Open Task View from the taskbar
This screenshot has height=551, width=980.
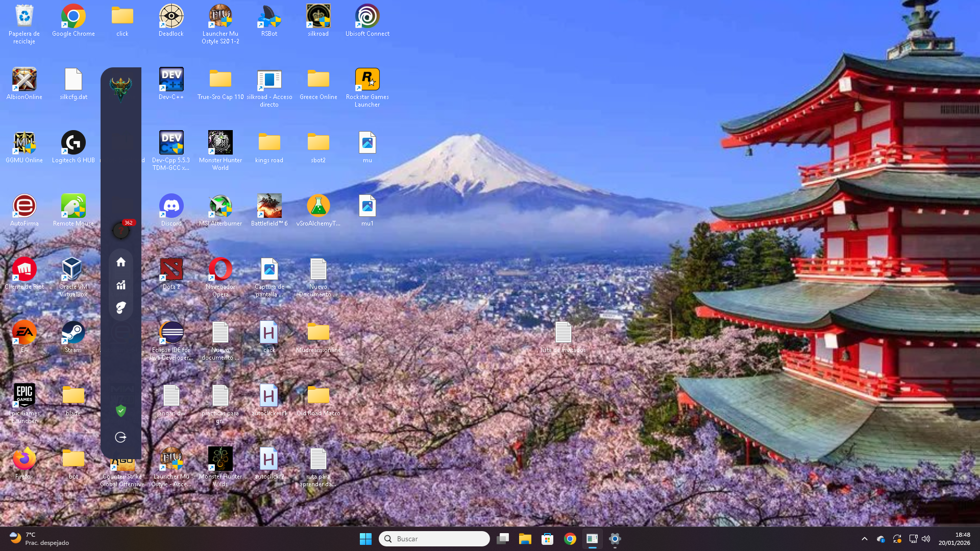[x=503, y=539]
